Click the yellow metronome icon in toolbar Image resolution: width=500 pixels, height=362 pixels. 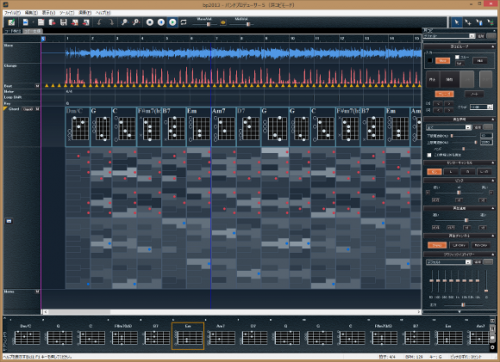[x=223, y=23]
